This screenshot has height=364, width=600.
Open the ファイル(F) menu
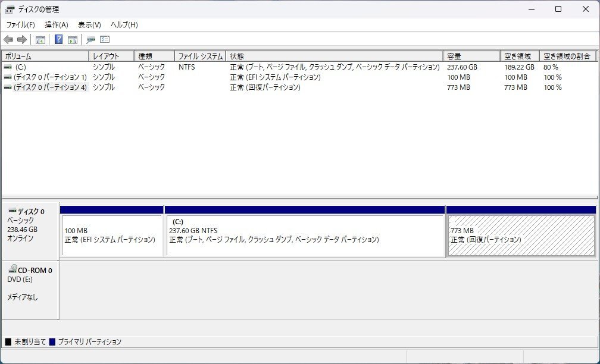coord(16,24)
